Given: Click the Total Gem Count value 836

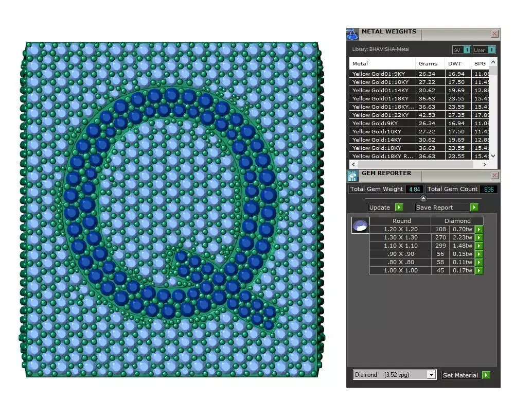Looking at the screenshot, I should click(489, 189).
